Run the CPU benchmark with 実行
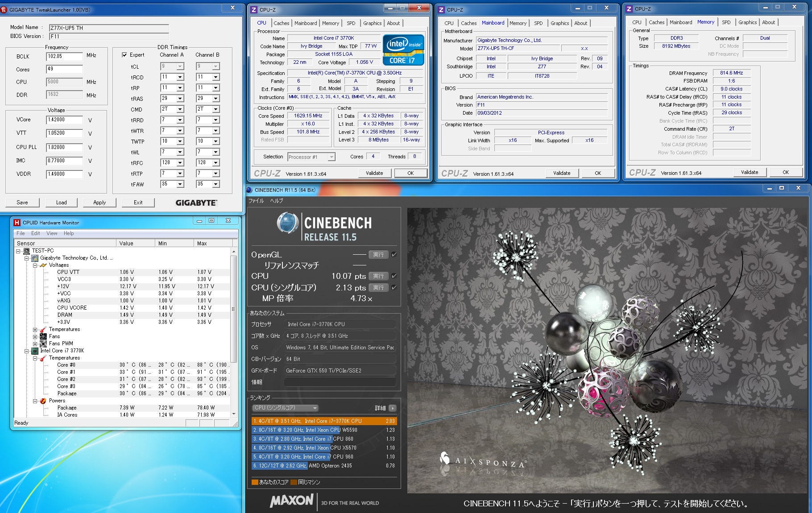The width and height of the screenshot is (812, 513). (x=378, y=276)
